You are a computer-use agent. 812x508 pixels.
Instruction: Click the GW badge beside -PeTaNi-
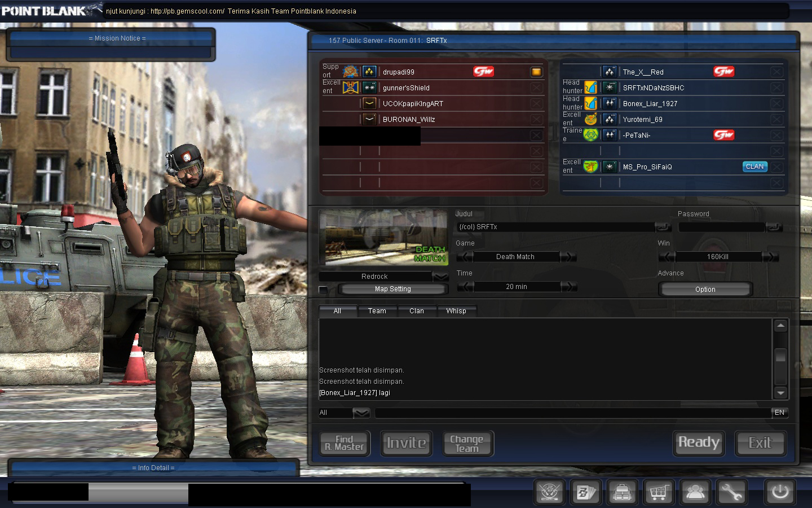[x=723, y=135]
